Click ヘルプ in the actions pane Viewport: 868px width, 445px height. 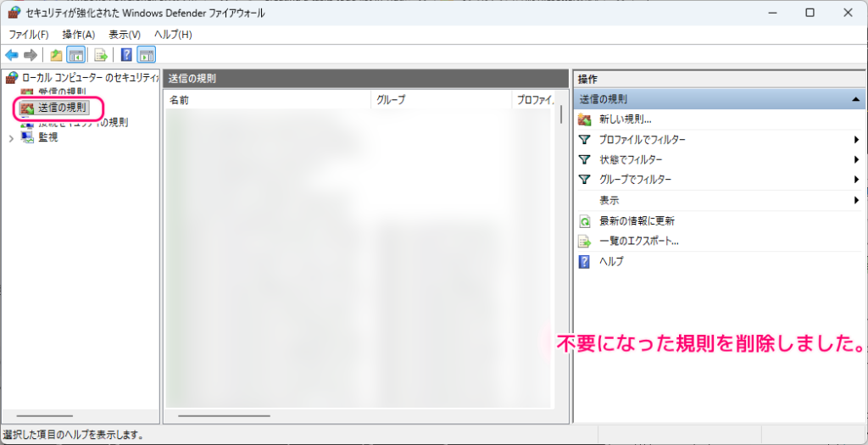[x=612, y=262]
